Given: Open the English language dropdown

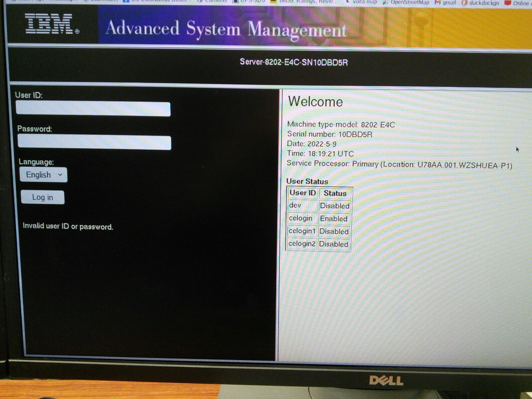Looking at the screenshot, I should (x=43, y=174).
